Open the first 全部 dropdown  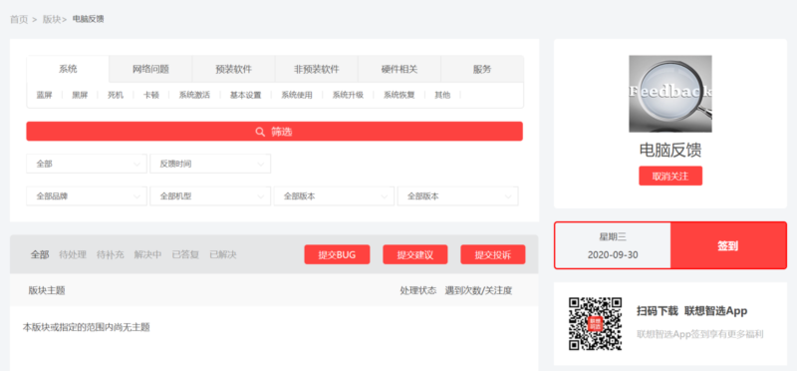point(86,164)
